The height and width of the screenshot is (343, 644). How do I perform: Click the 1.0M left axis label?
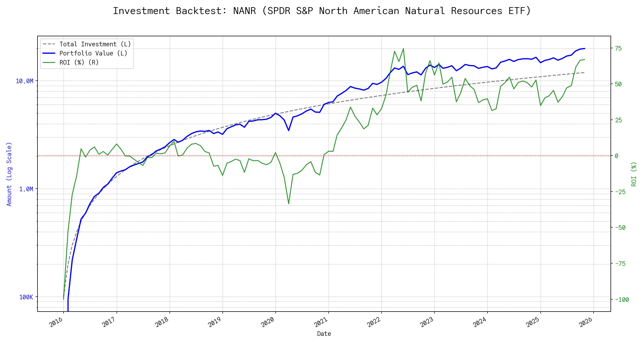pyautogui.click(x=26, y=189)
